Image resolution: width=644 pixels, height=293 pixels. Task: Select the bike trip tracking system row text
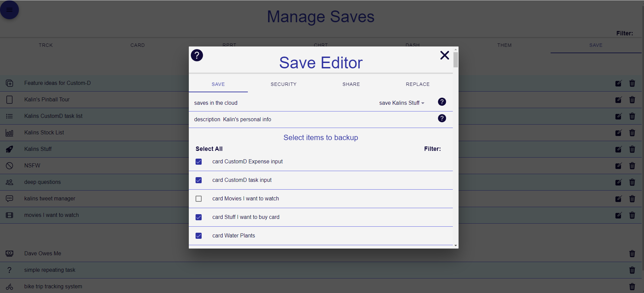pyautogui.click(x=53, y=286)
